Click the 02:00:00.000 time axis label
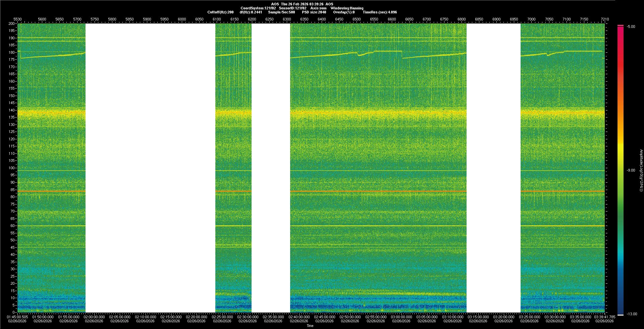 [94, 317]
